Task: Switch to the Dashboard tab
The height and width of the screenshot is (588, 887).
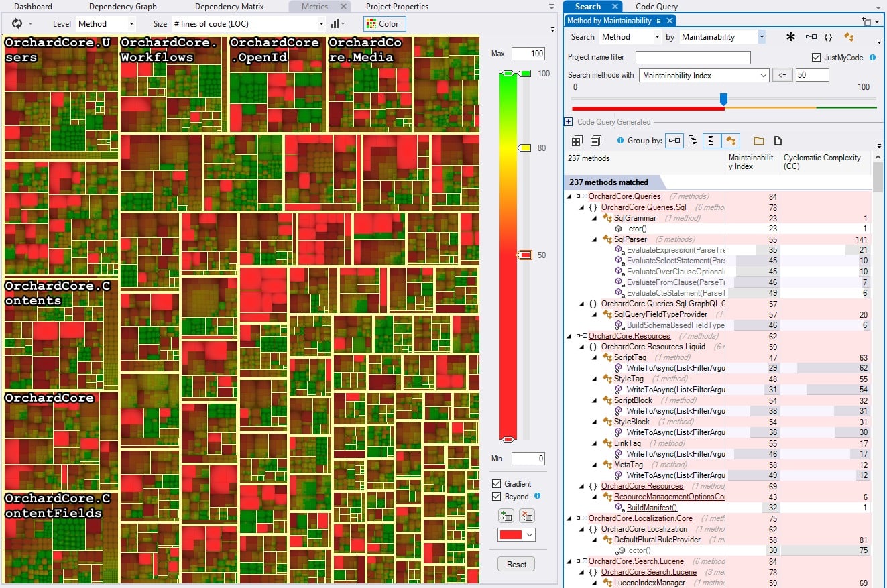Action: 33,7
